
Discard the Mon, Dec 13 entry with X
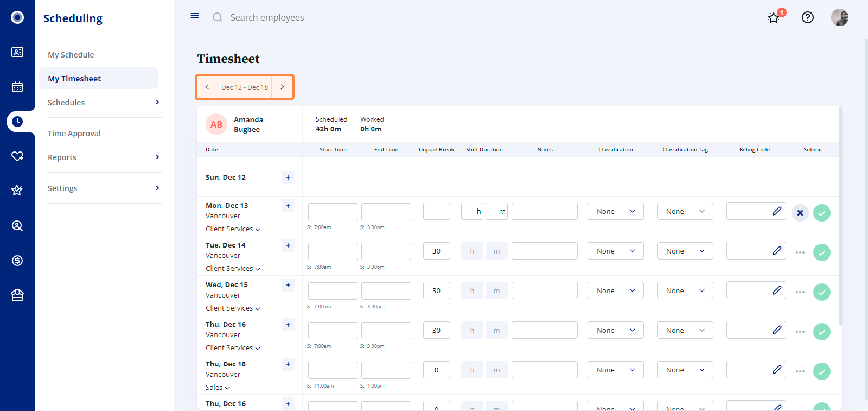tap(800, 213)
